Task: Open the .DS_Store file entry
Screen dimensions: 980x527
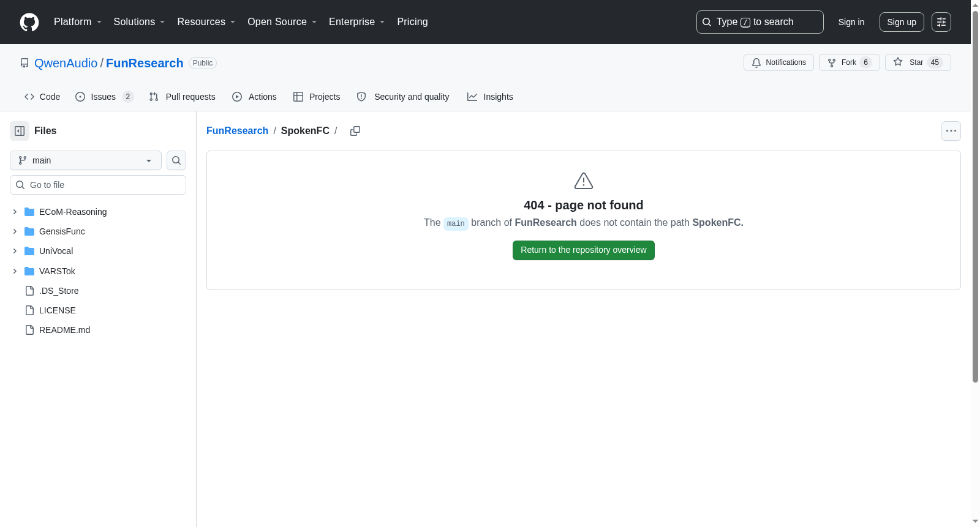Action: click(59, 291)
